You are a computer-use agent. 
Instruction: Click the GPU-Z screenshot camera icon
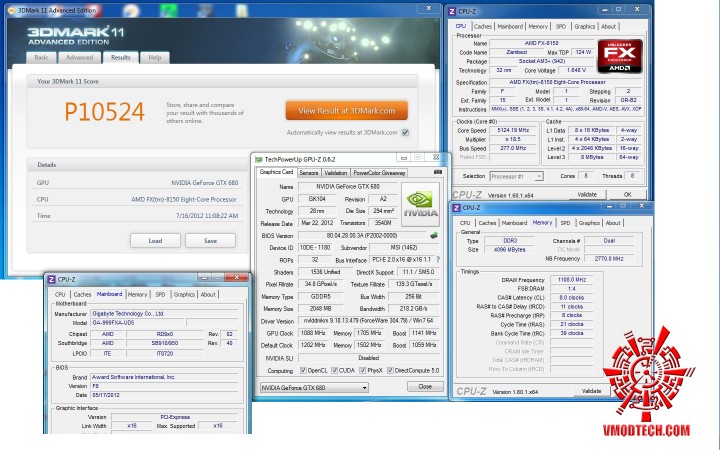pos(438,172)
